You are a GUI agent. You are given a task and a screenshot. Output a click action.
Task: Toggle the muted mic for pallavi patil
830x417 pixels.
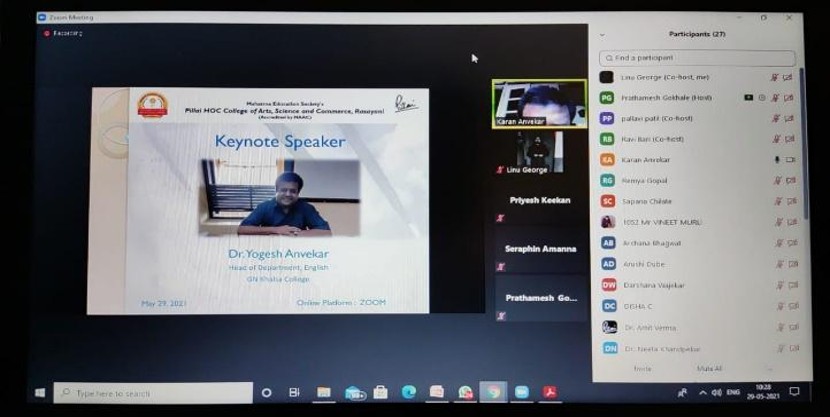click(x=776, y=118)
